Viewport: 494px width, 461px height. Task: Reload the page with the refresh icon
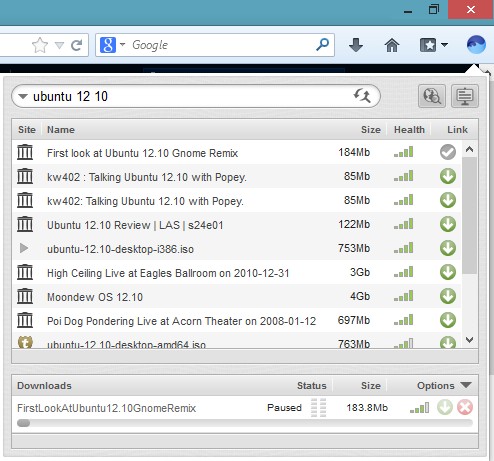click(77, 45)
